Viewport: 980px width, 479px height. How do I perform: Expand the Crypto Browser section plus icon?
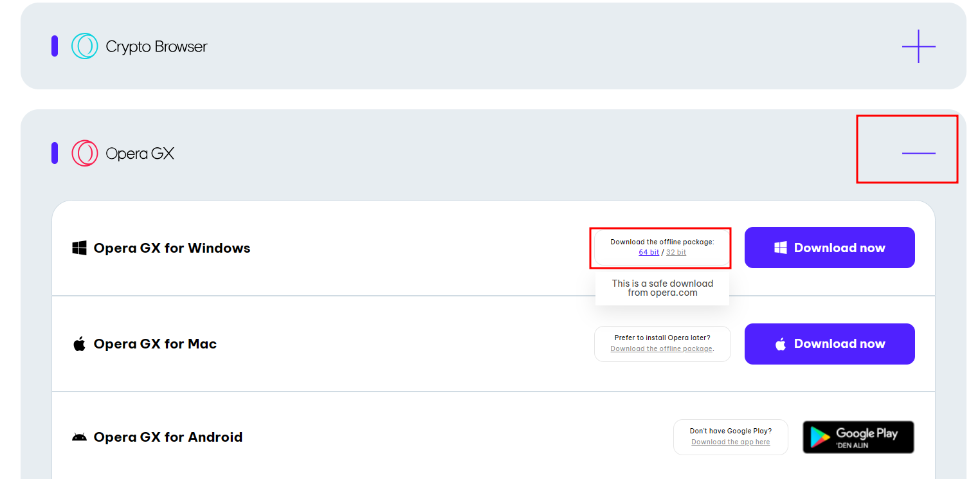coord(918,46)
